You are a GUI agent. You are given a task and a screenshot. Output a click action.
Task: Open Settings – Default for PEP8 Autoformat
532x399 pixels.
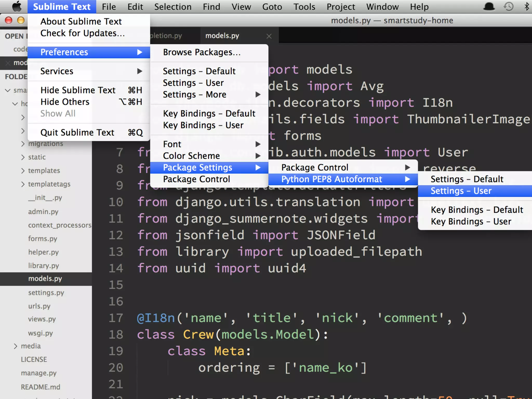475,179
